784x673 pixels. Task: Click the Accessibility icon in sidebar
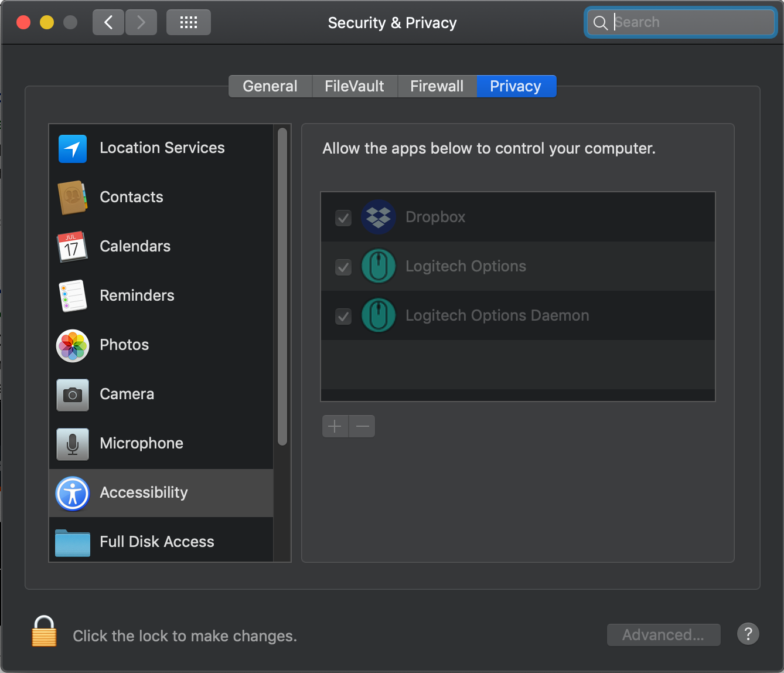coord(73,493)
